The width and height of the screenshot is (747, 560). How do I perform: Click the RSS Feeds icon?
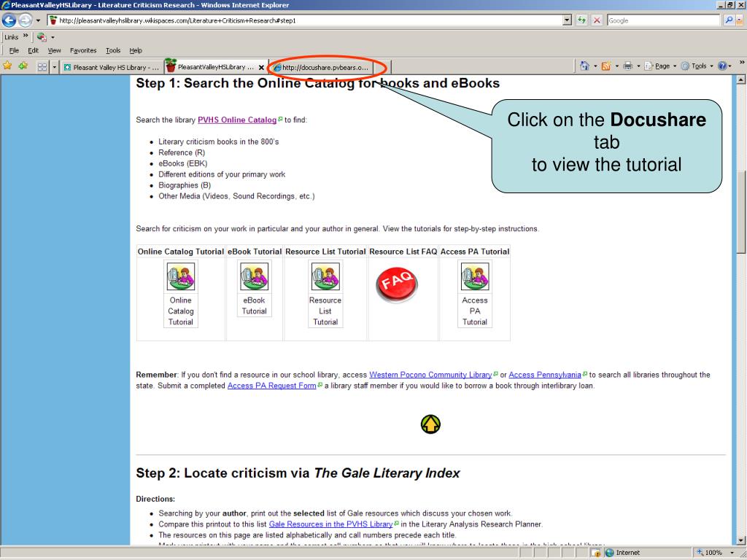(606, 66)
